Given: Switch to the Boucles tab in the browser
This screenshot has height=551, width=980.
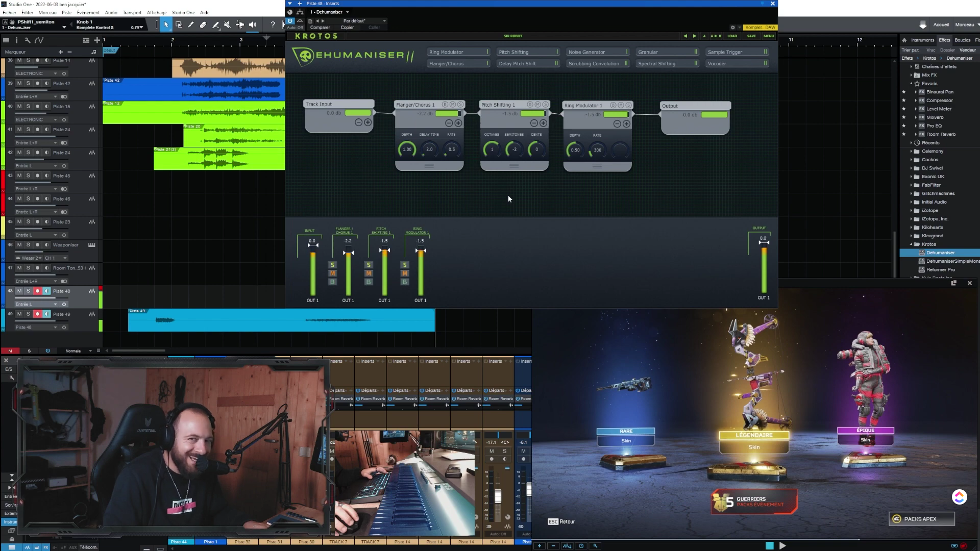Looking at the screenshot, I should pyautogui.click(x=963, y=40).
